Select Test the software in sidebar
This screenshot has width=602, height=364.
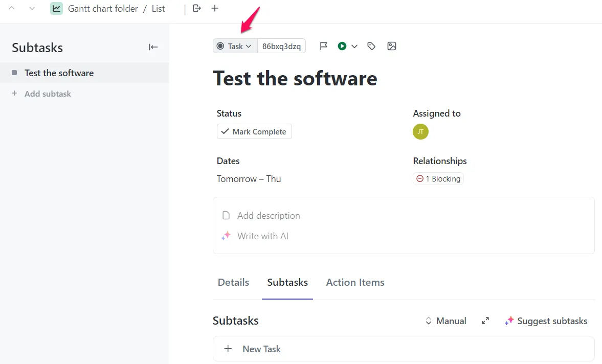click(84, 73)
